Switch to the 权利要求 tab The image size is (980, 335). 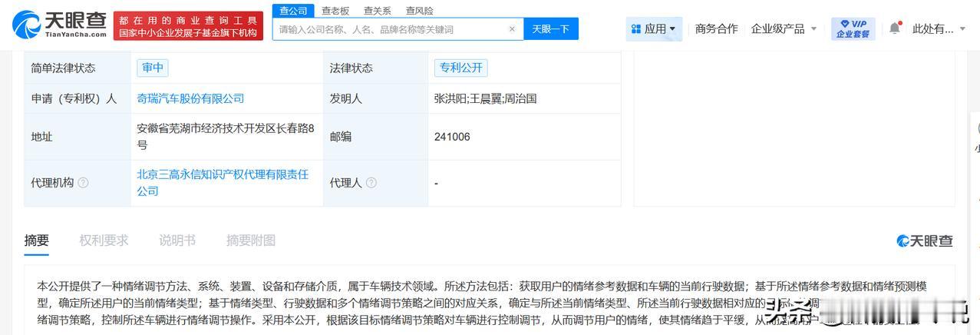[x=104, y=240]
